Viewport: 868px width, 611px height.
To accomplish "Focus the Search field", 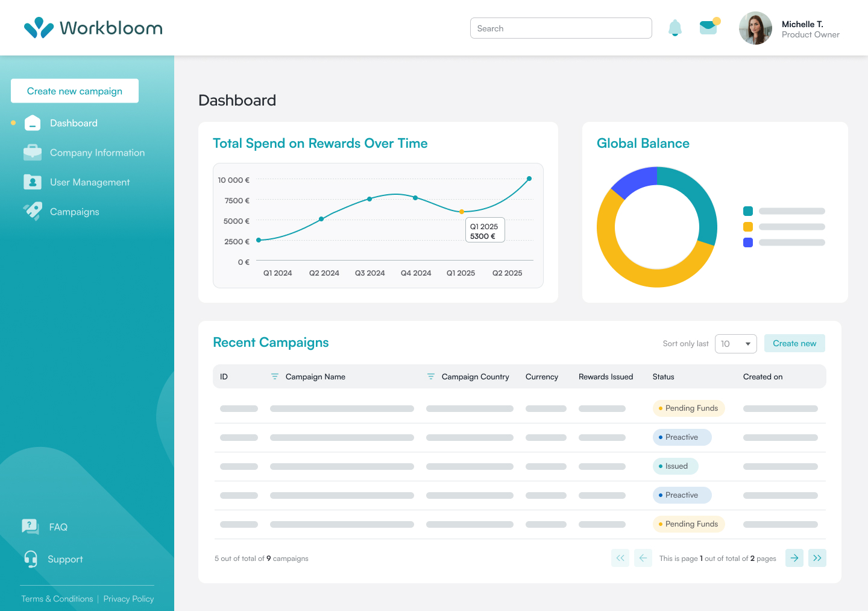I will [561, 28].
